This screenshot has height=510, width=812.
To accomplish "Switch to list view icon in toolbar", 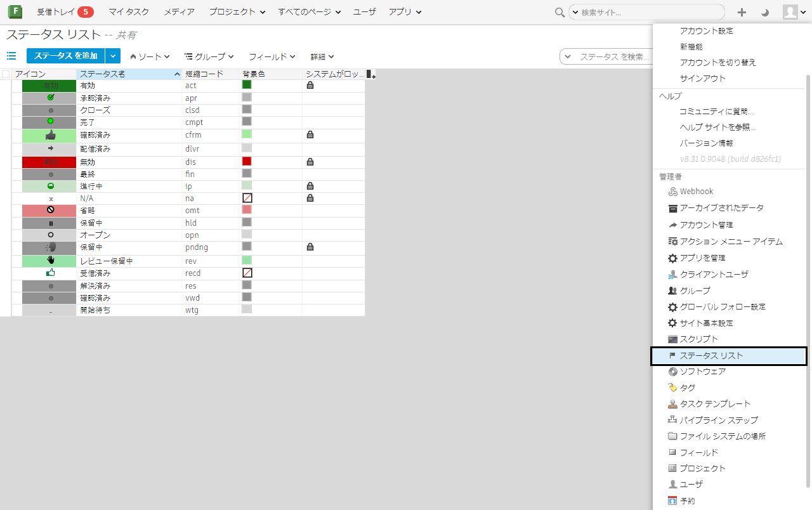I will click(x=11, y=56).
